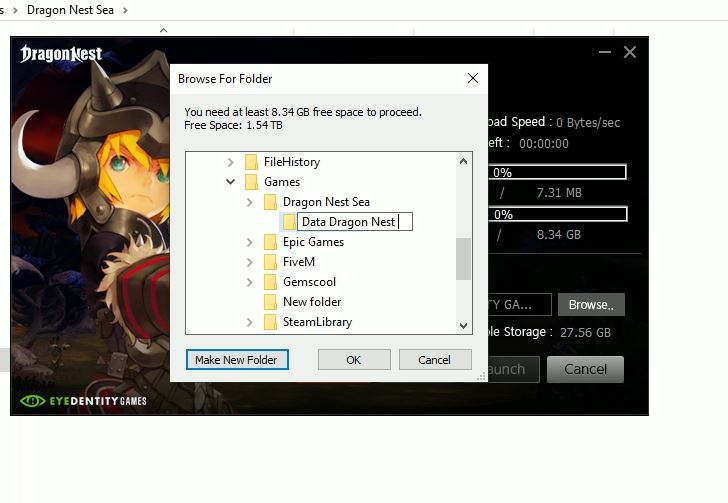Click the folder tree scroll down arrow
Image resolution: width=728 pixels, height=503 pixels.
(x=463, y=326)
